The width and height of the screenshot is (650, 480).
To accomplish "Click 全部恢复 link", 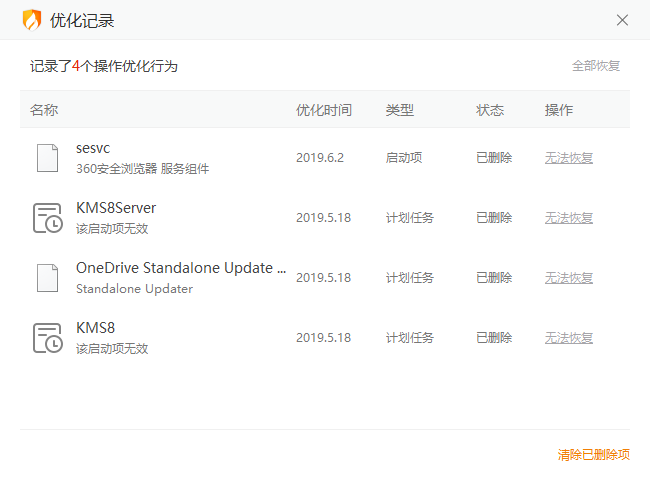I will point(596,66).
